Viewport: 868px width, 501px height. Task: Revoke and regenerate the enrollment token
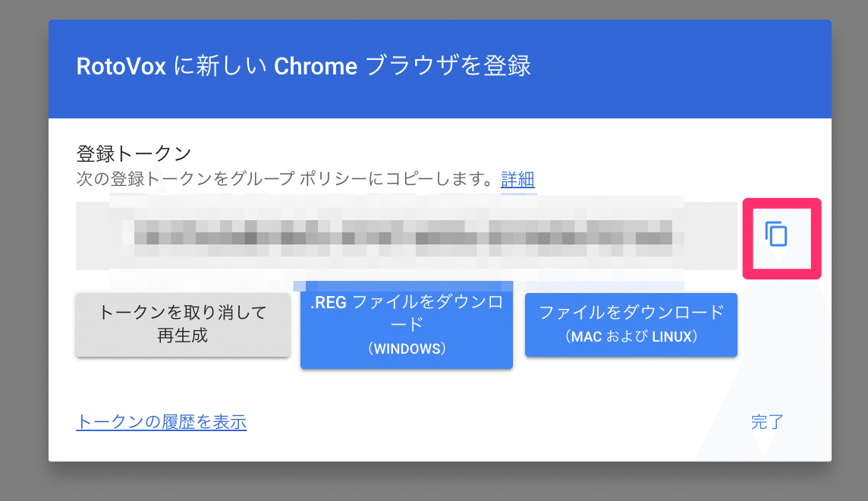(183, 324)
